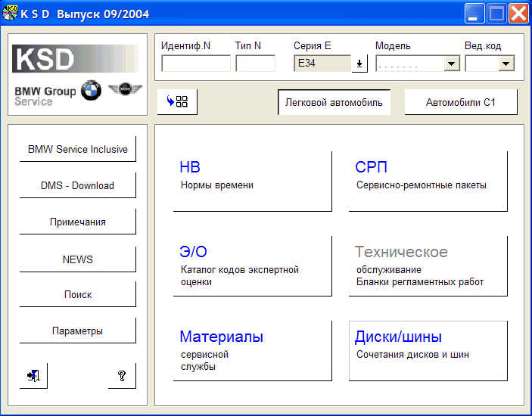
Task: Expand the Модель dropdown list
Action: coord(452,64)
